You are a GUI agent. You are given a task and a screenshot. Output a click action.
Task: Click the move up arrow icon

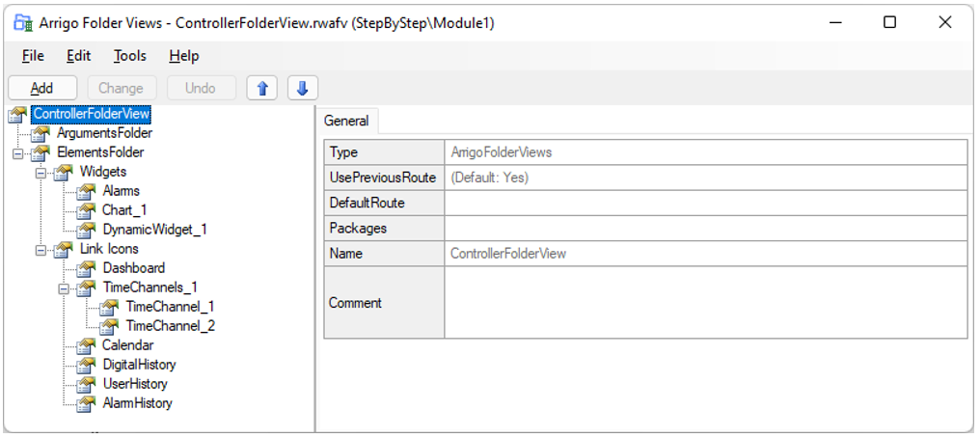[262, 88]
